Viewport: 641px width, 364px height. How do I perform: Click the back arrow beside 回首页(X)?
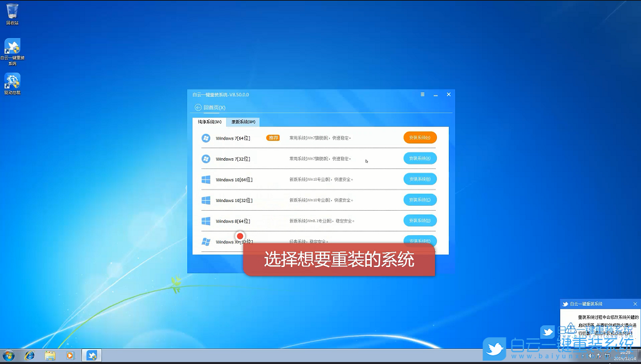pyautogui.click(x=197, y=107)
